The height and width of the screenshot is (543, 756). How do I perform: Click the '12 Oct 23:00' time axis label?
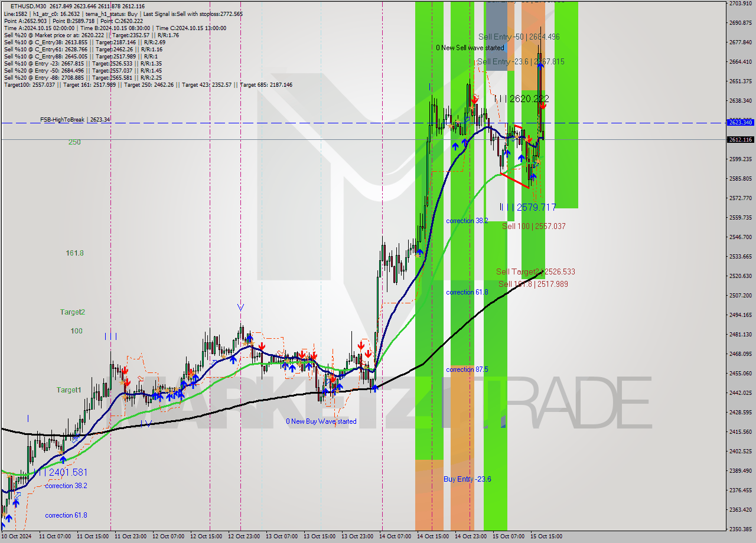tap(243, 537)
